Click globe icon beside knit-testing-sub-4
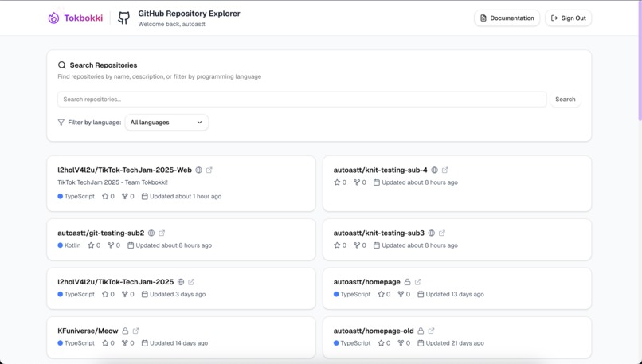 (434, 170)
